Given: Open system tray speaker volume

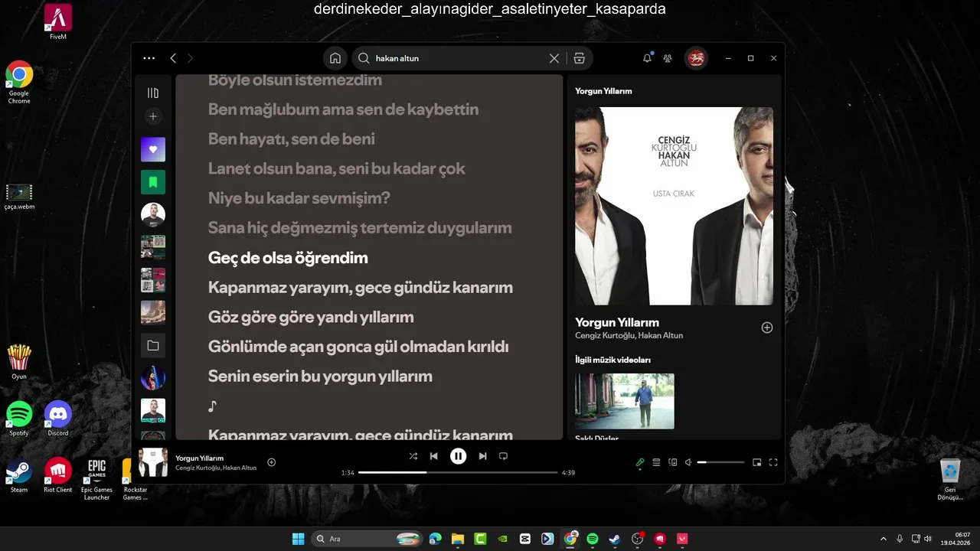Looking at the screenshot, I should click(x=927, y=539).
